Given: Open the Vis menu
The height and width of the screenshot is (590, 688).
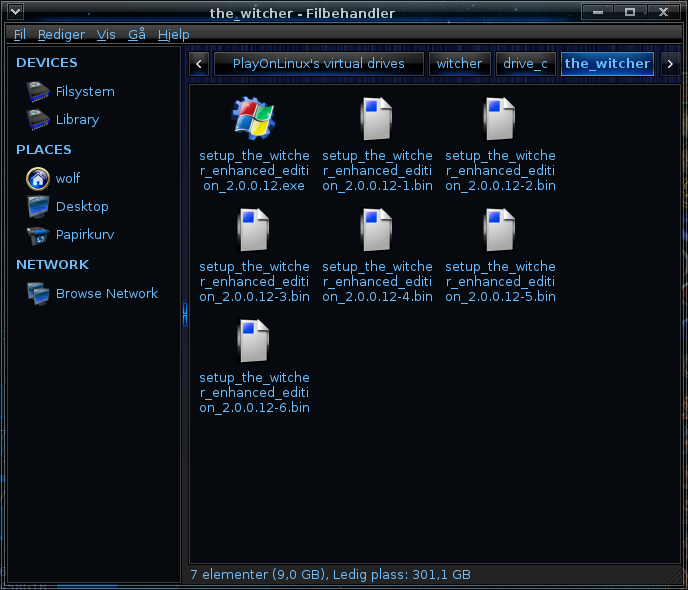Looking at the screenshot, I should pyautogui.click(x=106, y=34).
